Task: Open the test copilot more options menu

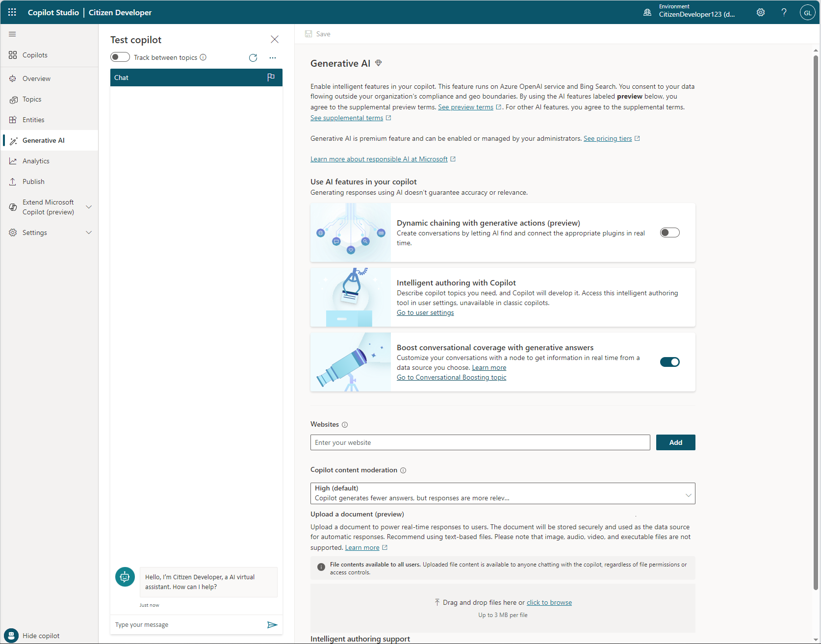Action: tap(273, 58)
